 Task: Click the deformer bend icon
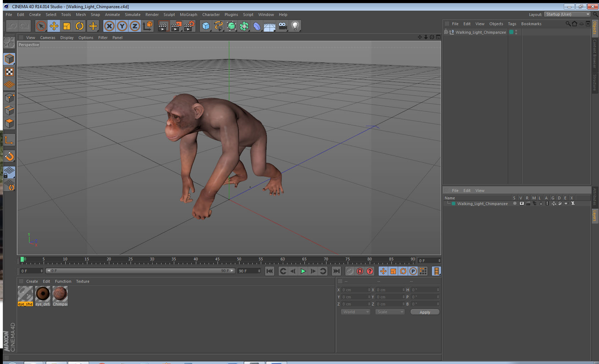point(257,26)
